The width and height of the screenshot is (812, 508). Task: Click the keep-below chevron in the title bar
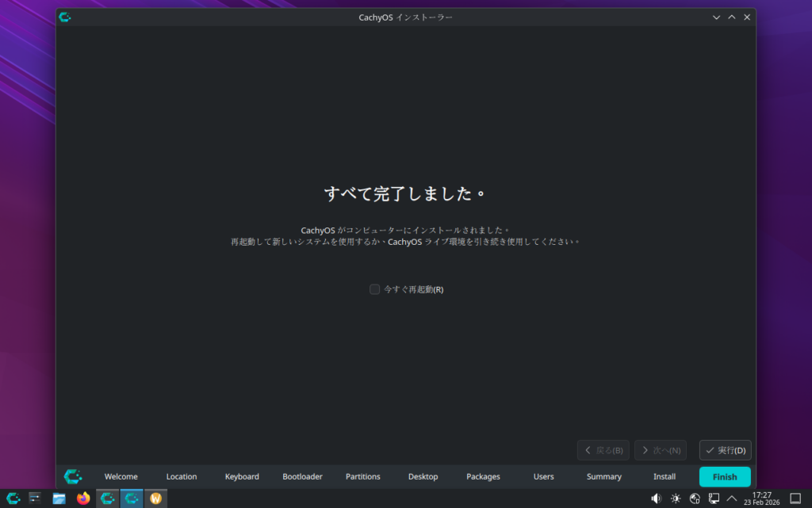(717, 17)
